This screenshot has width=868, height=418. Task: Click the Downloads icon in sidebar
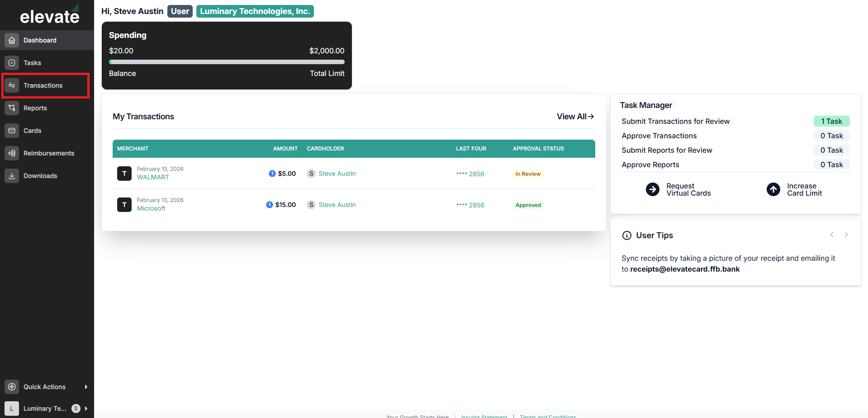pos(12,176)
